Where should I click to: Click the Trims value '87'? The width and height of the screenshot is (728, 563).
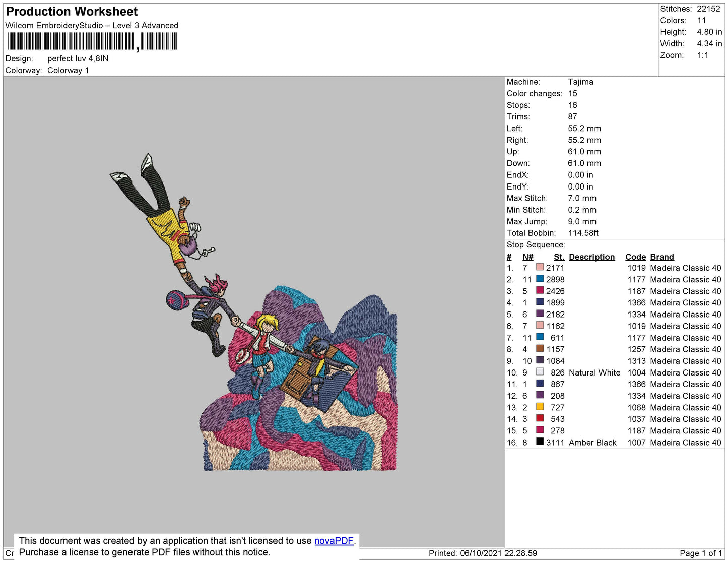[x=573, y=117]
